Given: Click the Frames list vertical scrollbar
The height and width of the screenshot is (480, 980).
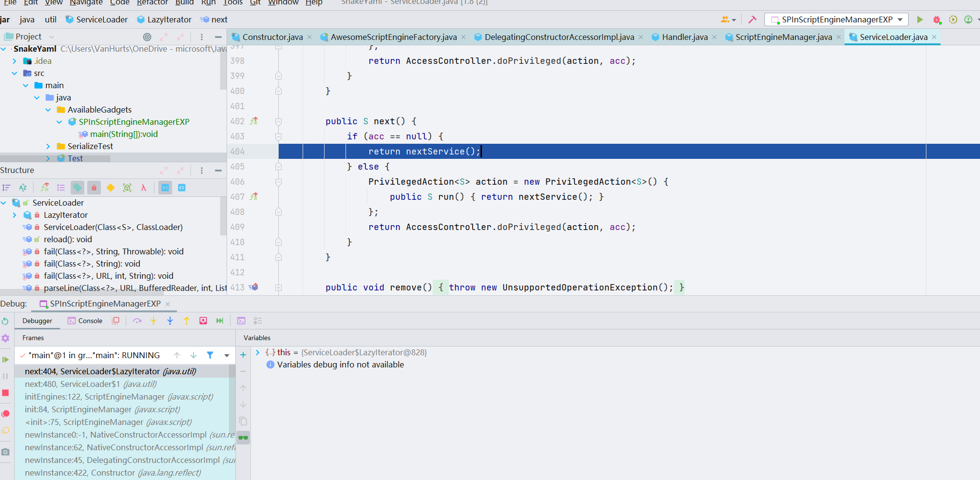Looking at the screenshot, I should coord(232,414).
